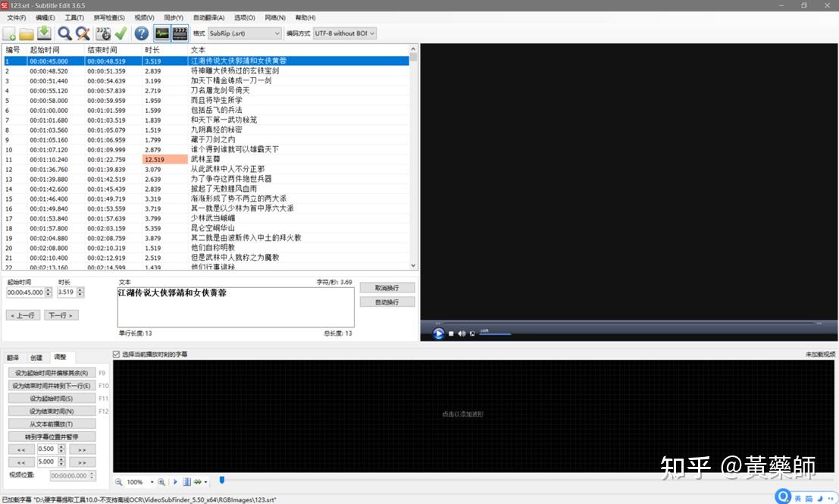Show video view with the clapperboard icon

pyautogui.click(x=180, y=33)
